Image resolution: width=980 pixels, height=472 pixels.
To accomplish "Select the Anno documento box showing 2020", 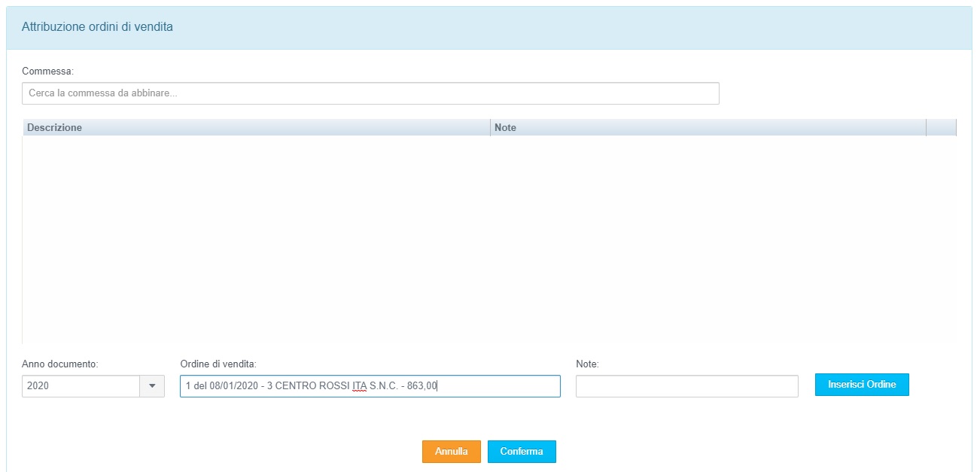I will (x=81, y=386).
